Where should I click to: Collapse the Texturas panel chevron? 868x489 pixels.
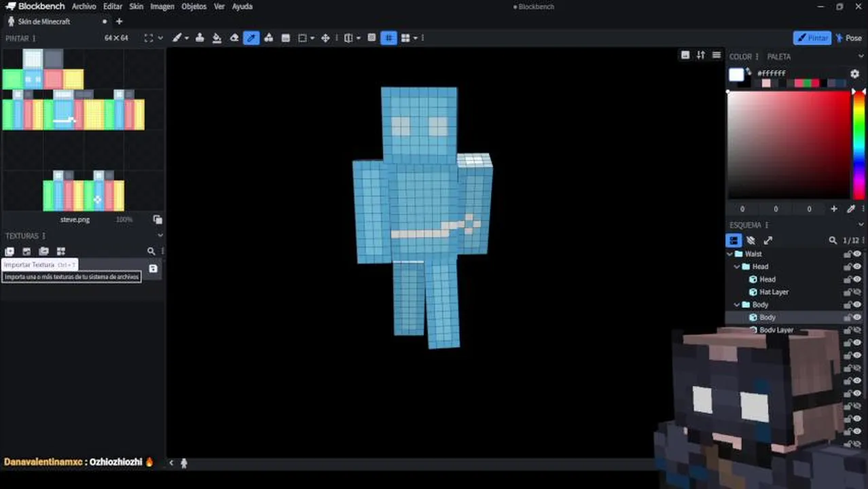click(160, 236)
